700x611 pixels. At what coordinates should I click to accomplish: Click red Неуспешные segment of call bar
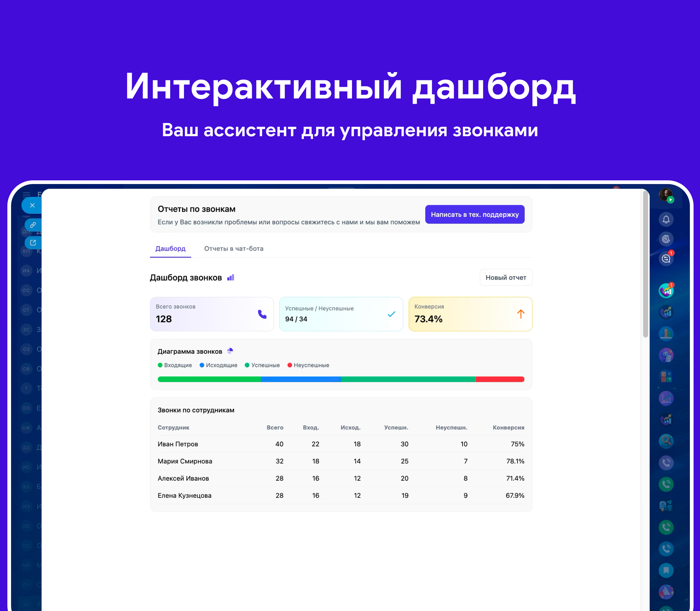click(499, 379)
